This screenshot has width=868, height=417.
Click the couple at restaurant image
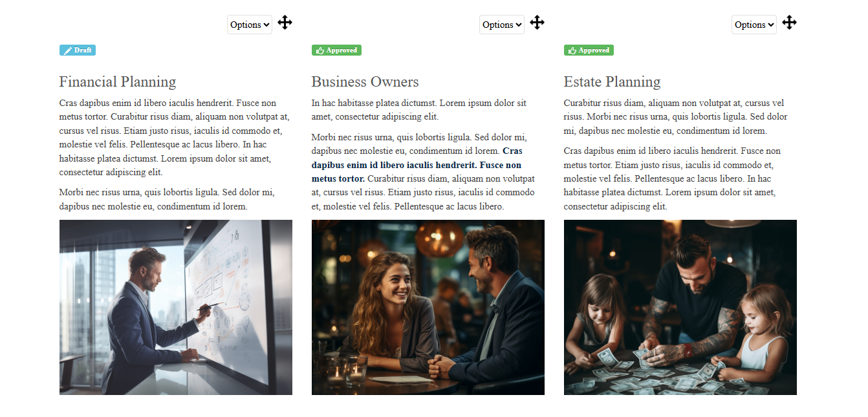(428, 307)
